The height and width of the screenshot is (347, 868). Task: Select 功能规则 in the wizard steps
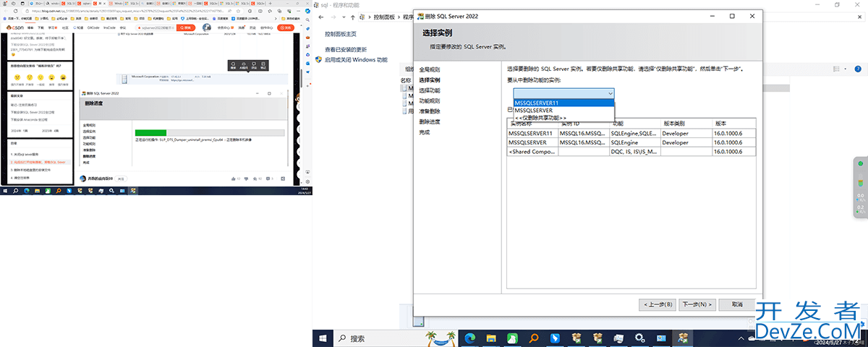click(x=430, y=100)
